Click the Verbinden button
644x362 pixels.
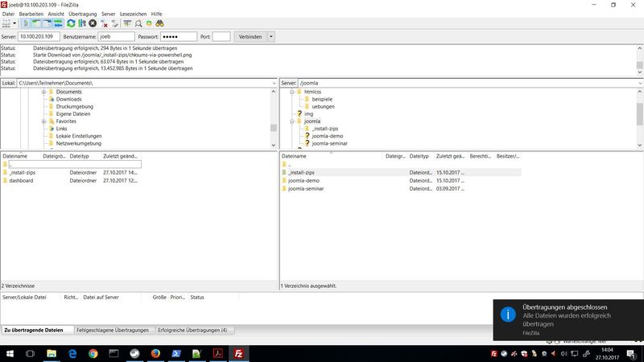pyautogui.click(x=250, y=36)
